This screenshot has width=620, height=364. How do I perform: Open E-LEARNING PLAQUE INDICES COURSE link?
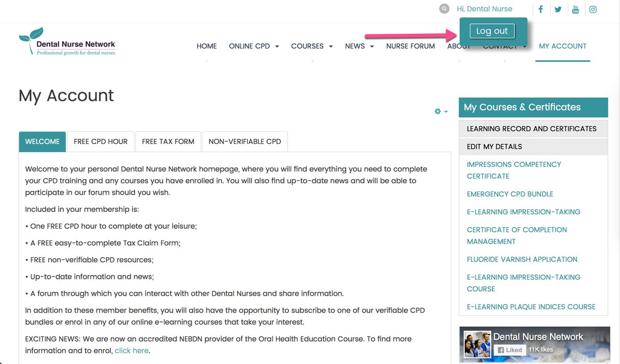pos(531,307)
